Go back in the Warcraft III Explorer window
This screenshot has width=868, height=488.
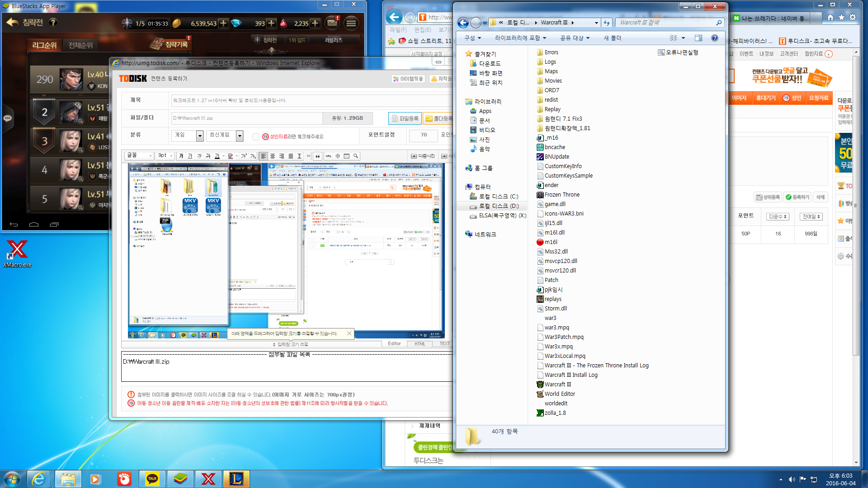pyautogui.click(x=463, y=23)
